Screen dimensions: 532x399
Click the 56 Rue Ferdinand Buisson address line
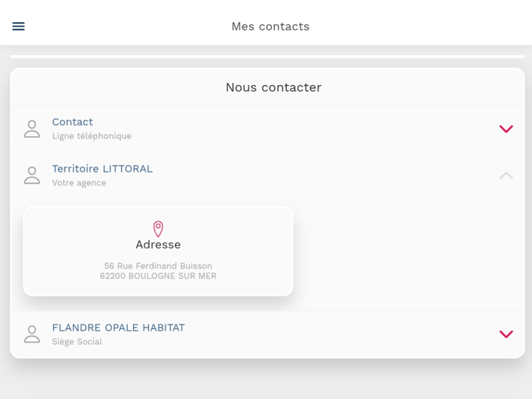[158, 266]
